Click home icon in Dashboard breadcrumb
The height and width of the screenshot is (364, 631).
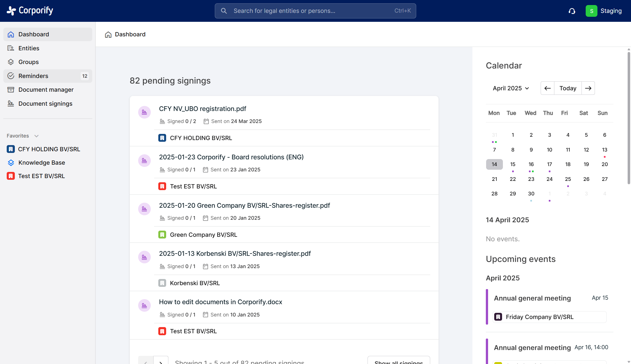(108, 34)
